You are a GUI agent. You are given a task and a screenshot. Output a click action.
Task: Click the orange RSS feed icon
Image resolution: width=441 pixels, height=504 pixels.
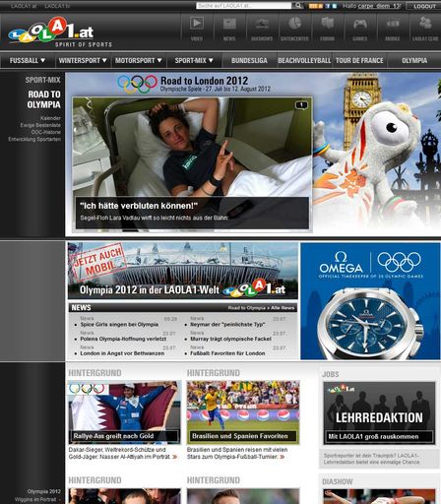click(316, 6)
